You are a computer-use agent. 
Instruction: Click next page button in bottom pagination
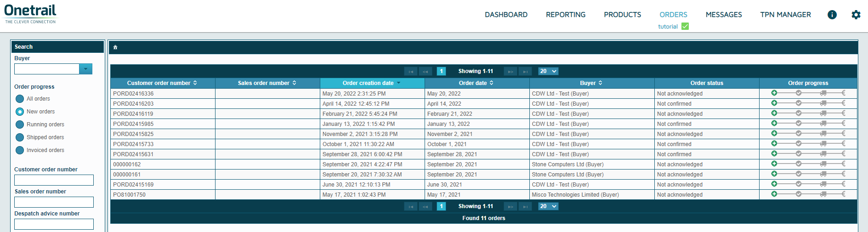pyautogui.click(x=510, y=207)
